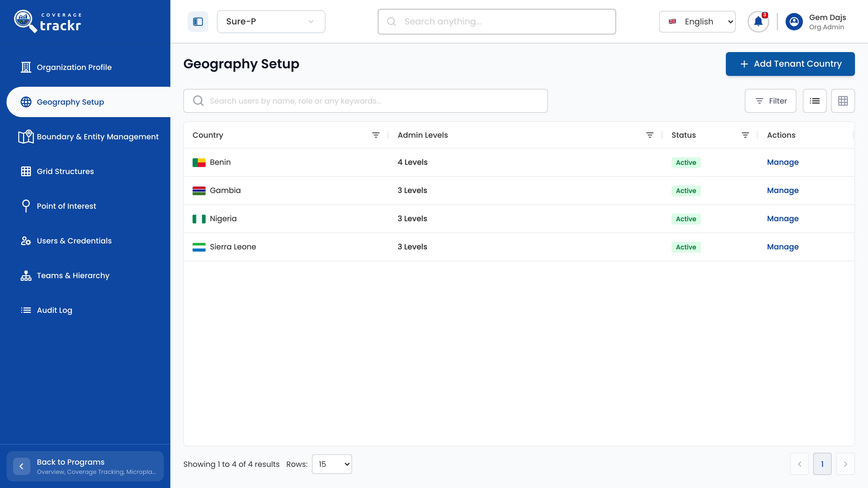Click the Active badge for Sierra Leone

tap(686, 247)
